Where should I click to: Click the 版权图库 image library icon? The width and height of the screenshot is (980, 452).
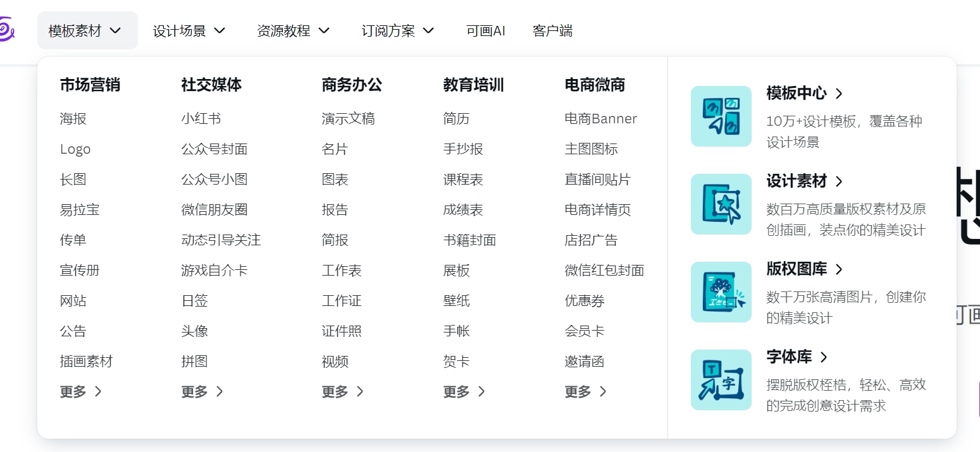click(x=721, y=292)
